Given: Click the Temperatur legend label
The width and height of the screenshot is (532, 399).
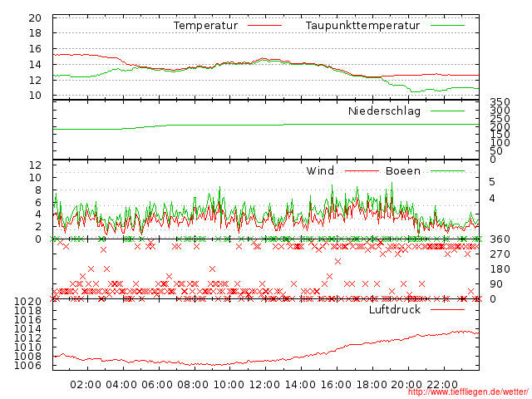Looking at the screenshot, I should click(x=205, y=26).
